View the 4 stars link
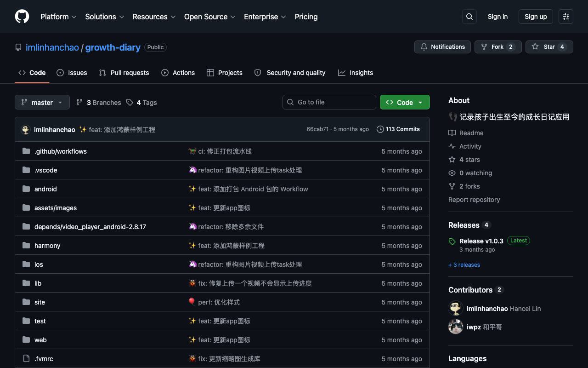 464,160
